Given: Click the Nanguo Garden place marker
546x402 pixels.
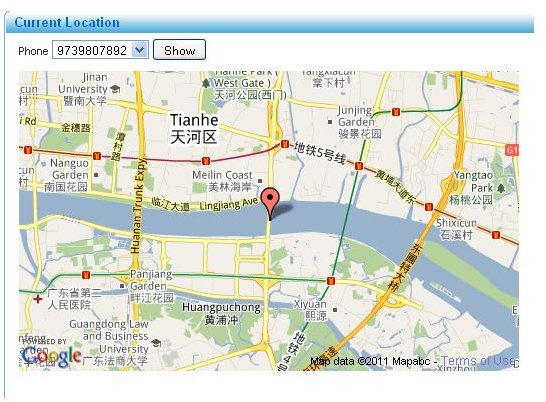Looking at the screenshot, I should (96, 175).
